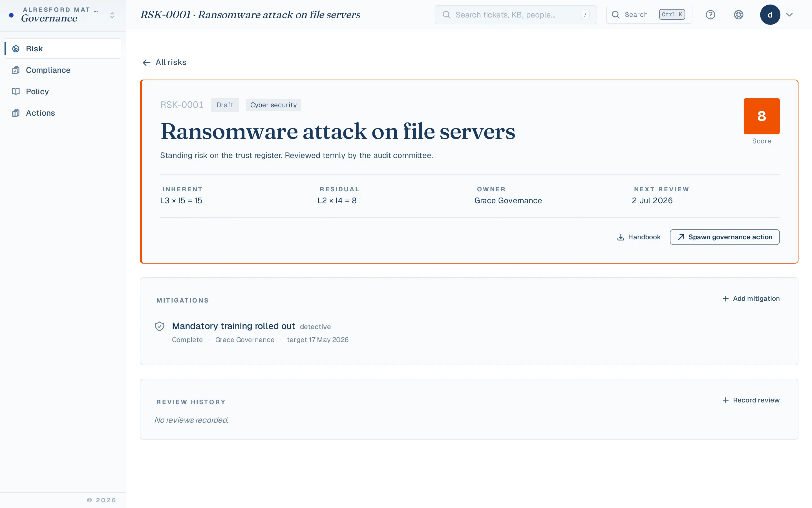Image resolution: width=812 pixels, height=508 pixels.
Task: Click the No reviews recorded message
Action: pyautogui.click(x=191, y=420)
